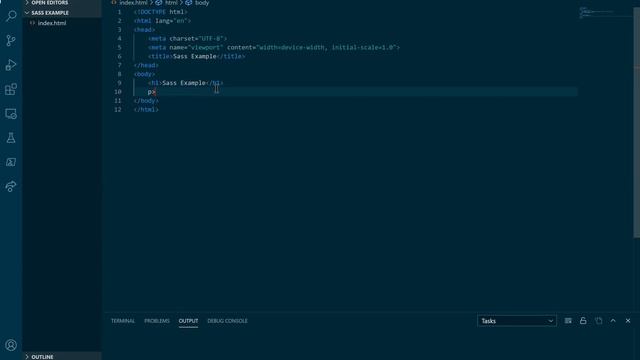Image resolution: width=640 pixels, height=360 pixels.
Task: Switch to the Problems tab
Action: 157,321
